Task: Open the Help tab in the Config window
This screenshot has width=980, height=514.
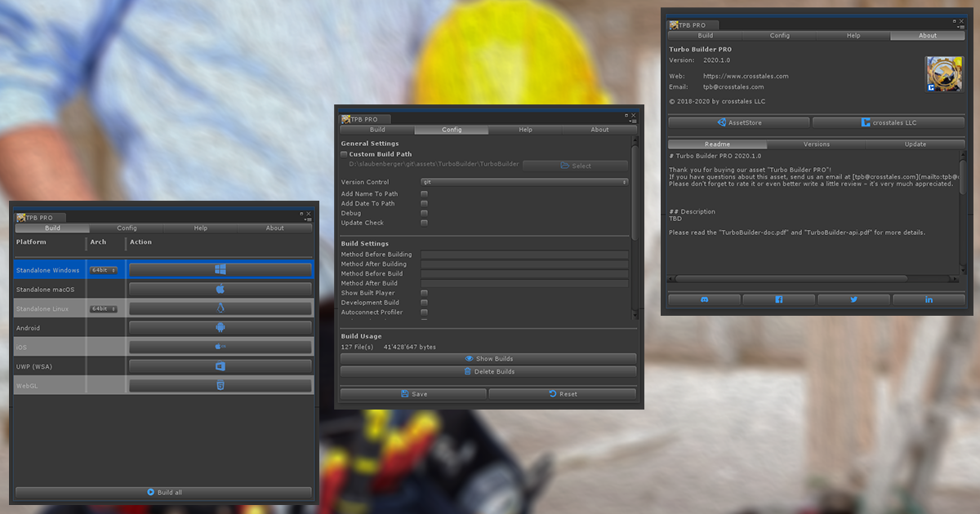Action: coord(525,129)
